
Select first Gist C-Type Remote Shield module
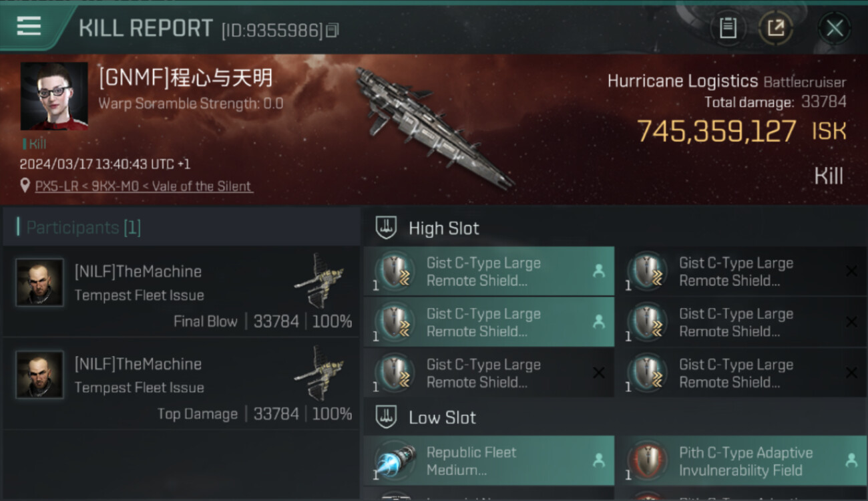click(x=489, y=271)
